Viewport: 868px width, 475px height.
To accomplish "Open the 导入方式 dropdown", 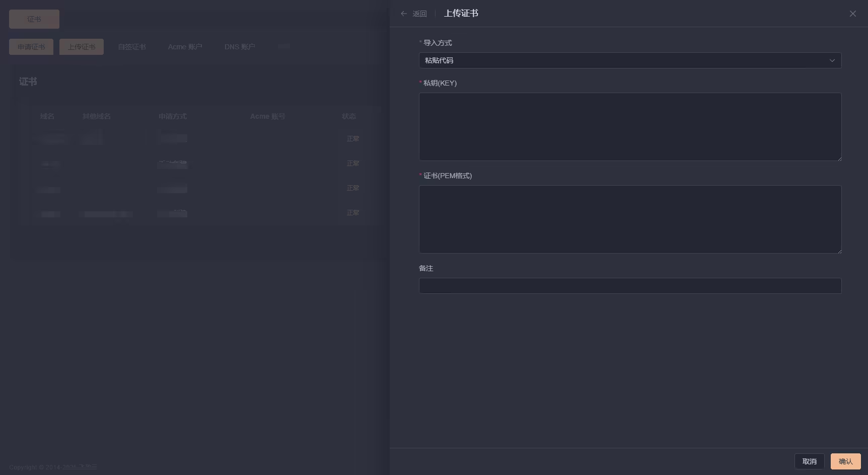I will pos(630,60).
